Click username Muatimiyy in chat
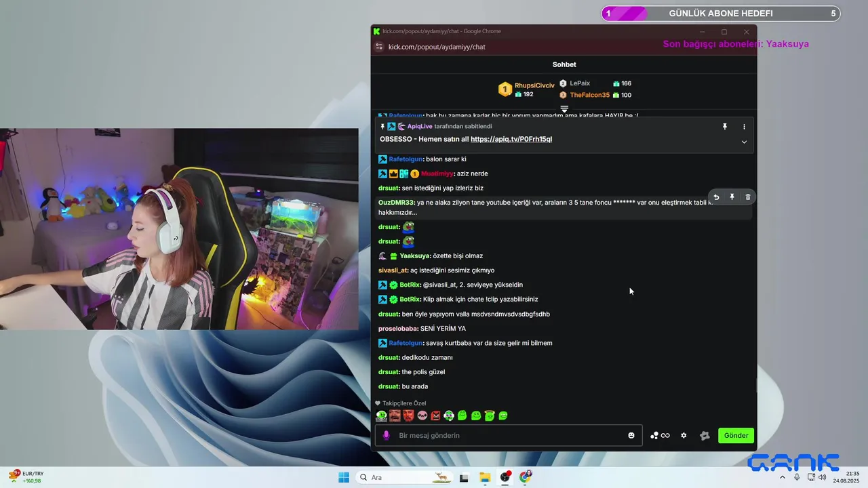Viewport: 868px width, 488px height. coord(437,174)
